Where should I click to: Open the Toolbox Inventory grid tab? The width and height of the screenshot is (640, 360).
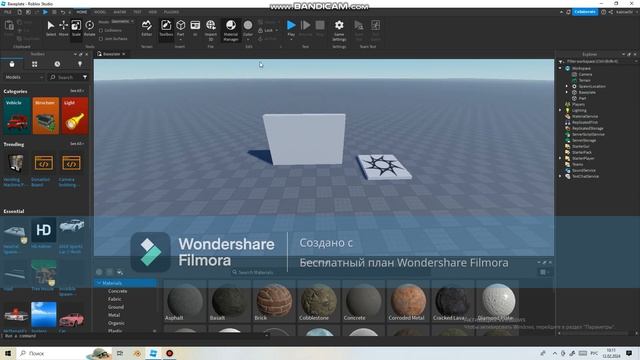(x=34, y=64)
